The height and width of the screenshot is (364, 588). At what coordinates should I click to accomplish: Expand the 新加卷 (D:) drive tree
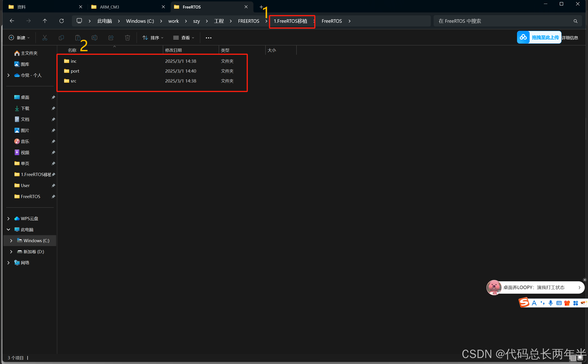click(11, 252)
